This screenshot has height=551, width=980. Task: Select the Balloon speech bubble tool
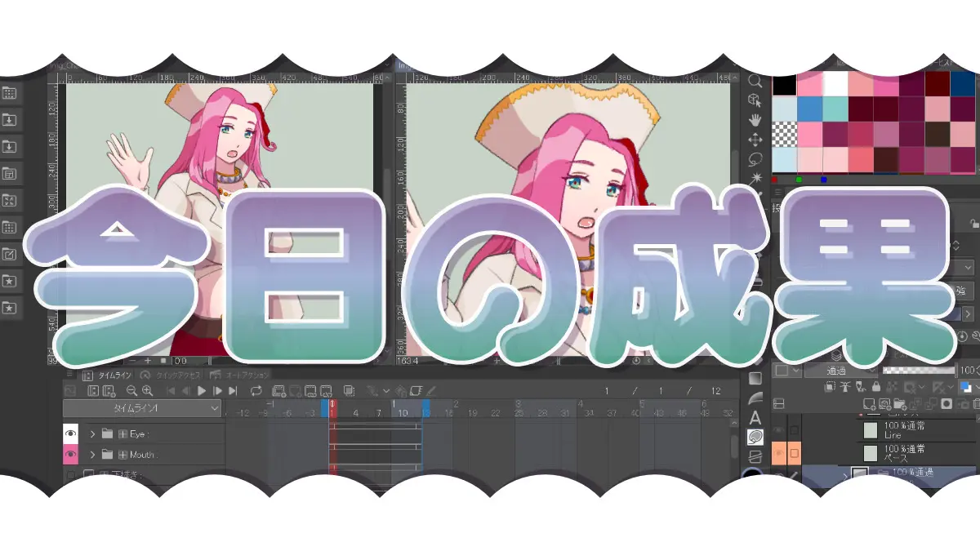point(755,438)
